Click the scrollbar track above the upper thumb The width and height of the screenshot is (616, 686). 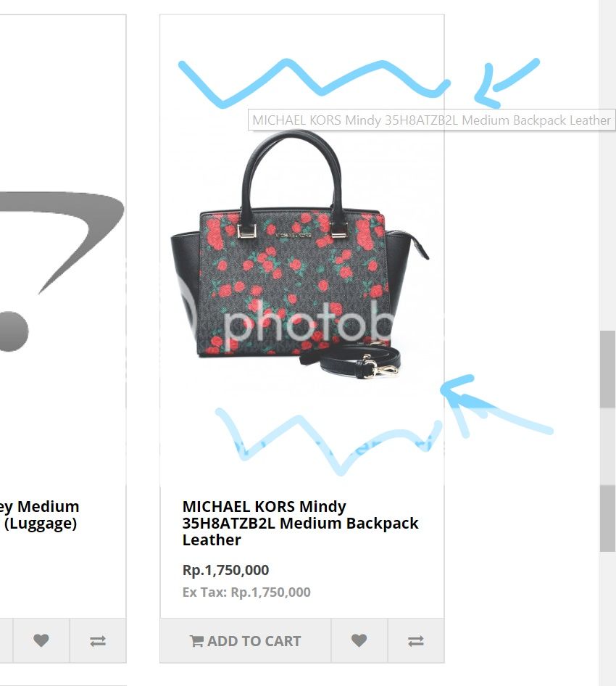(x=607, y=165)
